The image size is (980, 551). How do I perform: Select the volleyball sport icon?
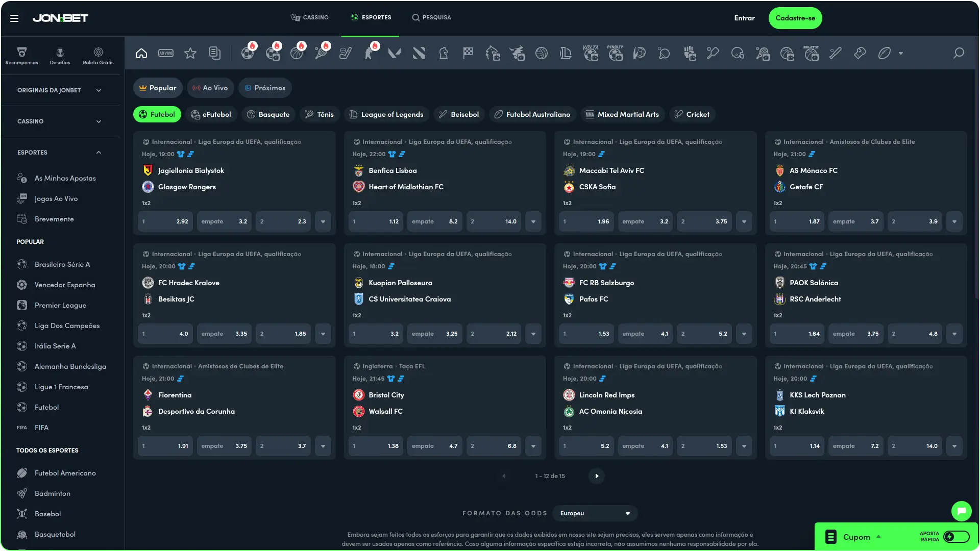(542, 53)
